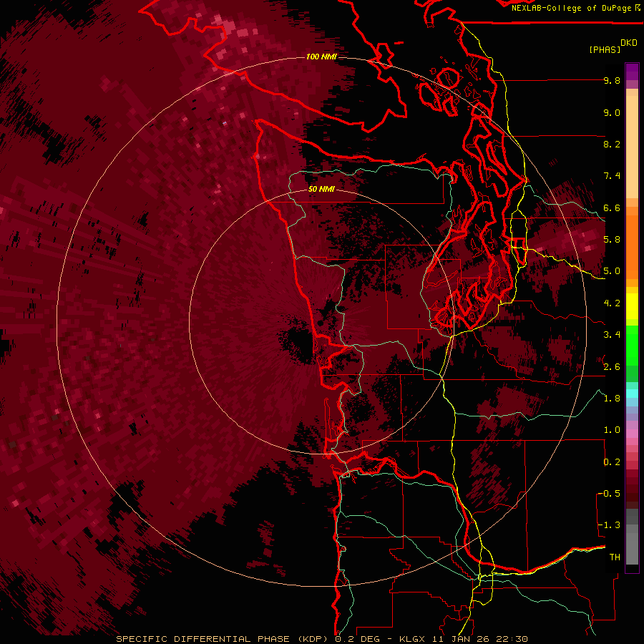644x644 pixels.
Task: Click the 1.8 legend value
Action: point(612,399)
